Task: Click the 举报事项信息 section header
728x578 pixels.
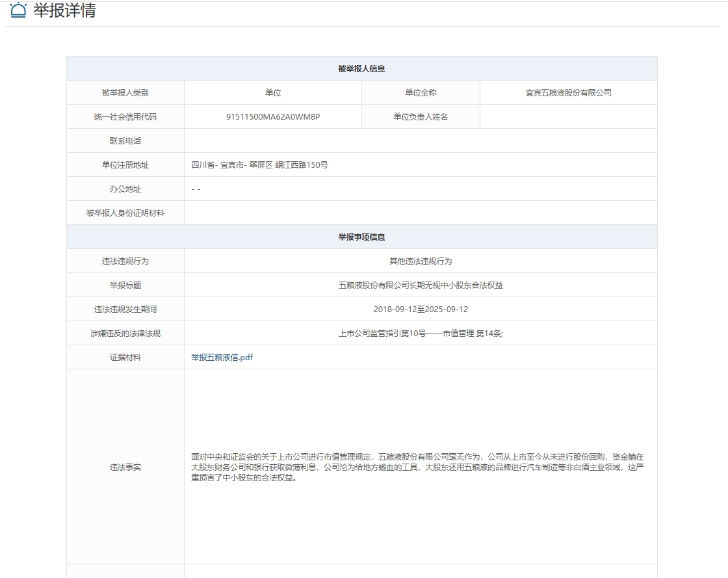Action: click(x=361, y=237)
